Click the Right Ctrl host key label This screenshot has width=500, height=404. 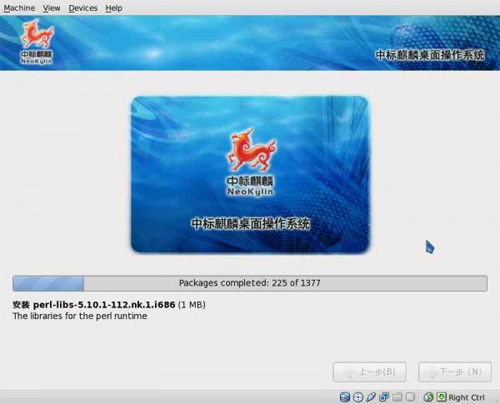tap(466, 397)
